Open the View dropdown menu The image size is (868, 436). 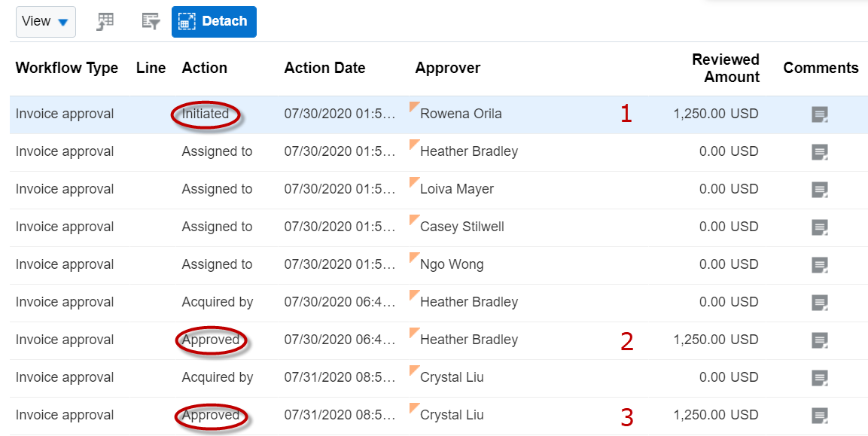point(45,22)
